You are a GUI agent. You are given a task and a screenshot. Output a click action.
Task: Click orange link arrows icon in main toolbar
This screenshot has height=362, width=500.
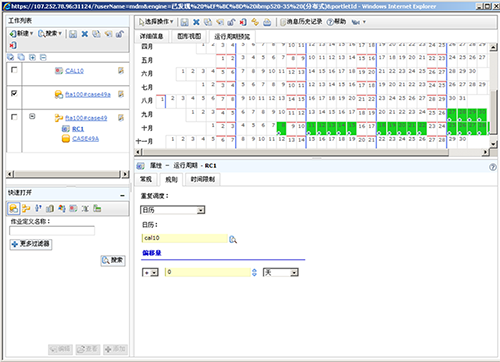coord(255,22)
